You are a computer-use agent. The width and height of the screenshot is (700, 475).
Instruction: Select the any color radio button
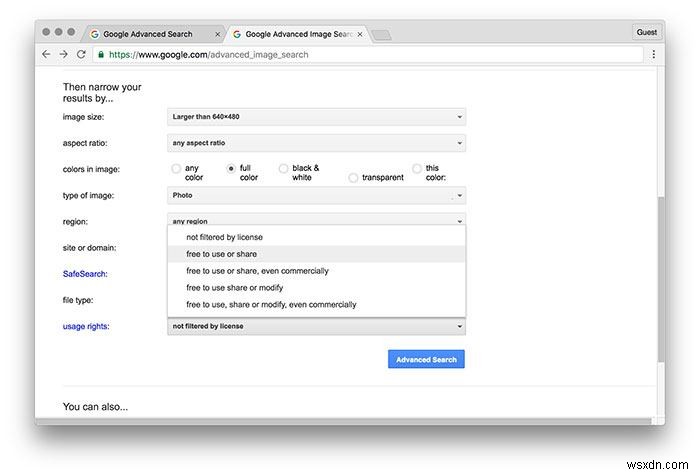(176, 169)
